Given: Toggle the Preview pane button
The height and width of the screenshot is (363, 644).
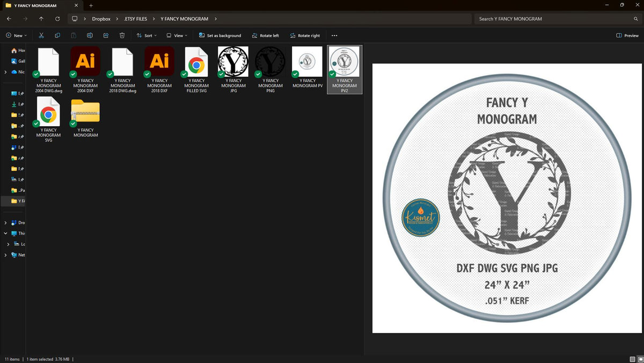Looking at the screenshot, I should [627, 35].
